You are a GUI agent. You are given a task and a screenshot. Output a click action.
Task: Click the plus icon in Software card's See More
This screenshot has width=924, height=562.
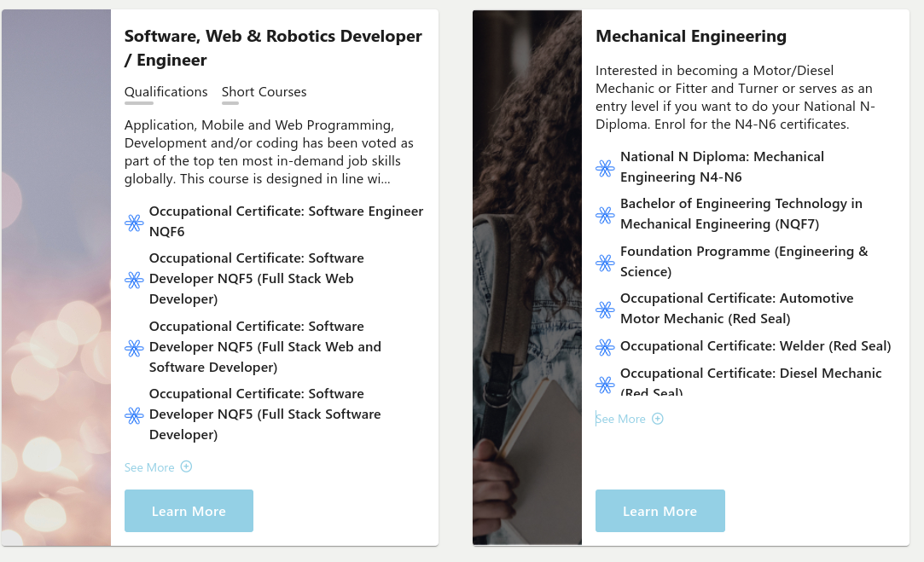(186, 466)
